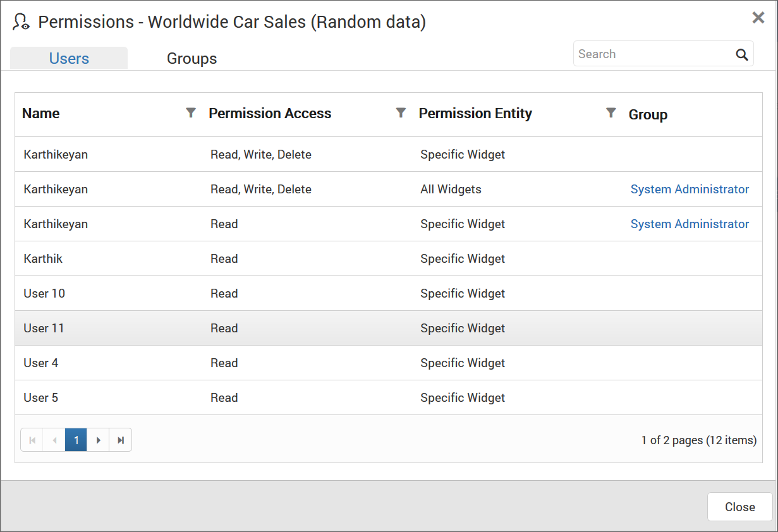Sort by the Name column header
778x532 pixels.
(41, 114)
